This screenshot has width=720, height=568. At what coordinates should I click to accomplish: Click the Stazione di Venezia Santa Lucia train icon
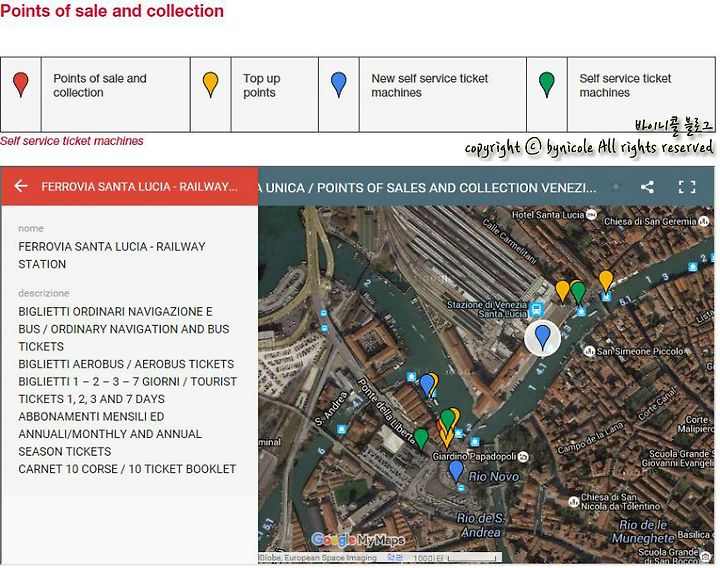point(536,309)
